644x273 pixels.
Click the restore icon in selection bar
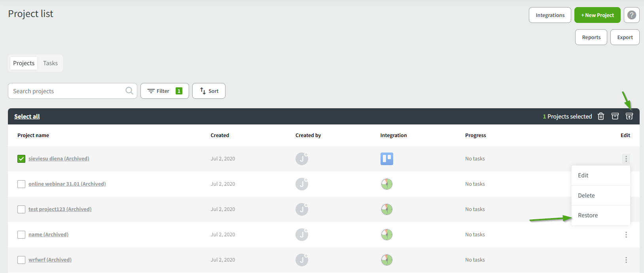click(629, 116)
